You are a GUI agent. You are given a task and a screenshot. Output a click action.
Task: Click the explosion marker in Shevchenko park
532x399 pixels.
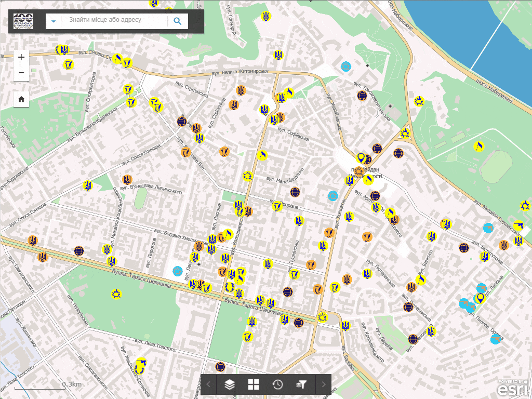(x=116, y=294)
